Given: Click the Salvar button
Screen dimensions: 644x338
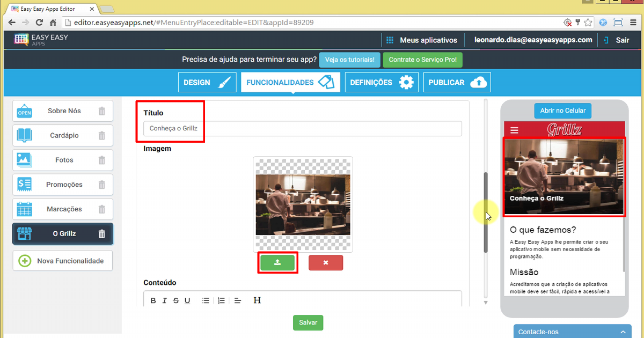Looking at the screenshot, I should tap(308, 322).
